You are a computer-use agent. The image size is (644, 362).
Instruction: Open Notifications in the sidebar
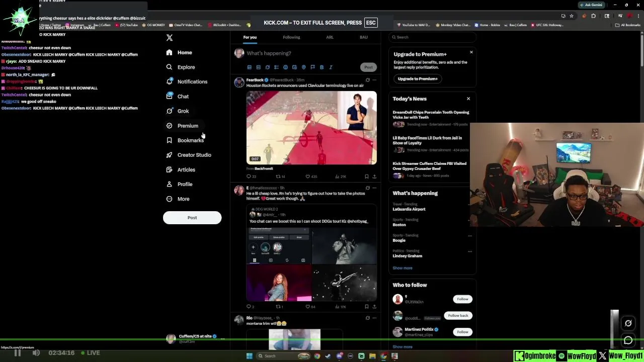click(x=186, y=81)
